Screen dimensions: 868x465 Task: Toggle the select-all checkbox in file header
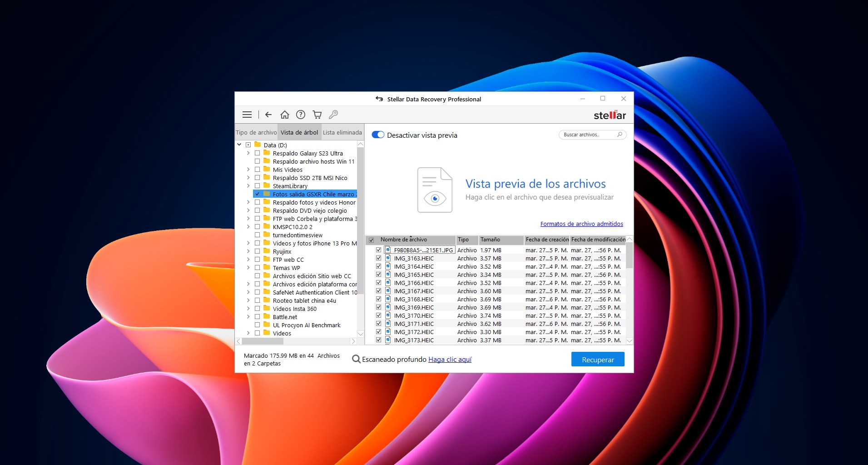pos(372,240)
